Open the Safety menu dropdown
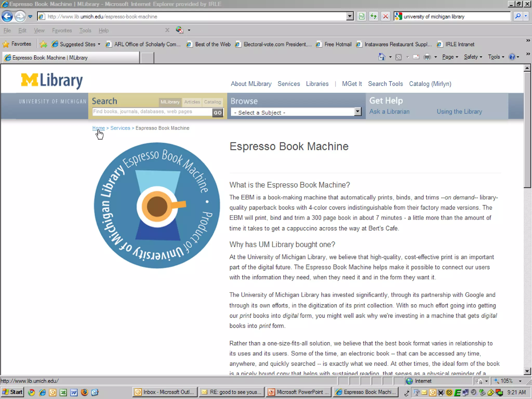This screenshot has height=399, width=532. point(473,57)
